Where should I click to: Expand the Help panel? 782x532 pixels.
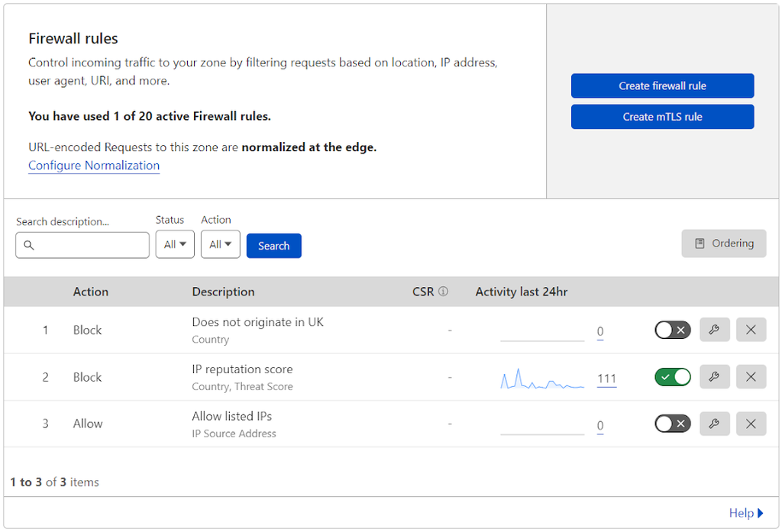(745, 513)
